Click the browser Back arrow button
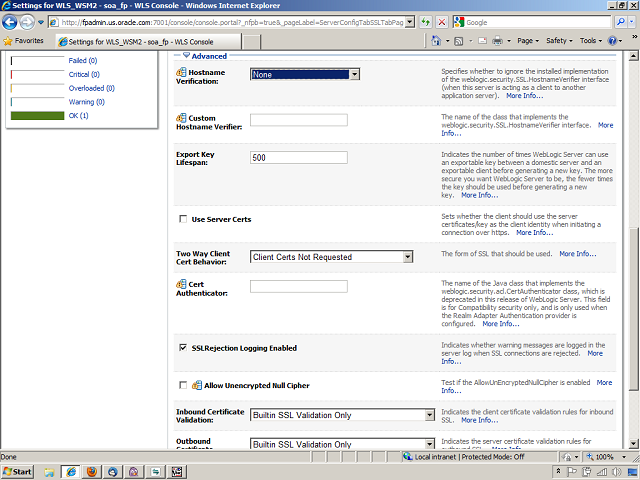 pyautogui.click(x=10, y=22)
